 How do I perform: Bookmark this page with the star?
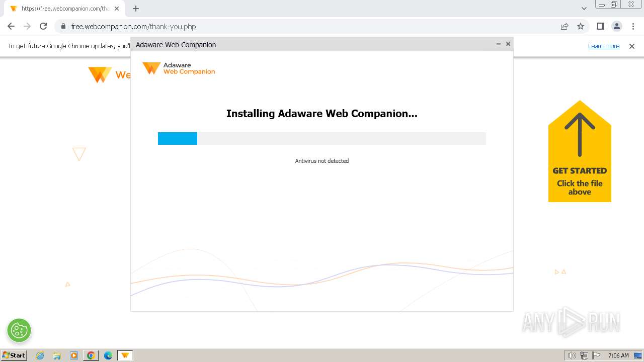[x=581, y=27]
